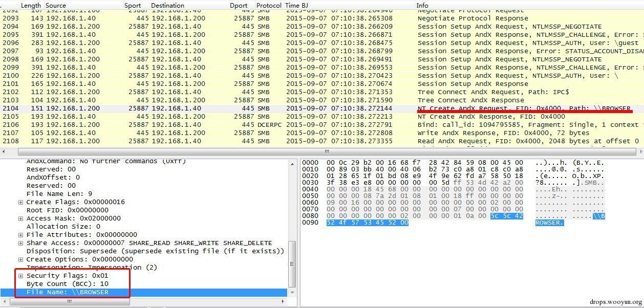Expand the Create Options field
Screen dimensions: 644x308
tap(21, 259)
